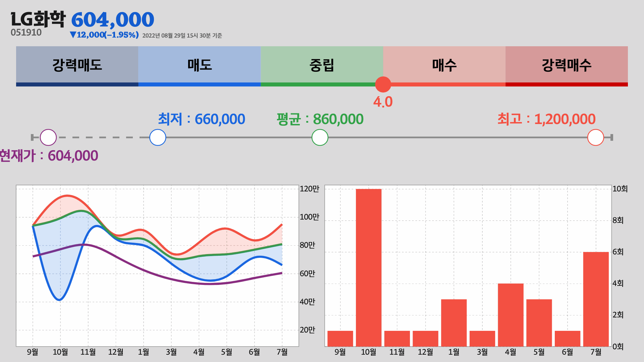Viewport: 644px width, 362px height.
Task: Click the 120만 axis label on line chart
Action: click(310, 189)
